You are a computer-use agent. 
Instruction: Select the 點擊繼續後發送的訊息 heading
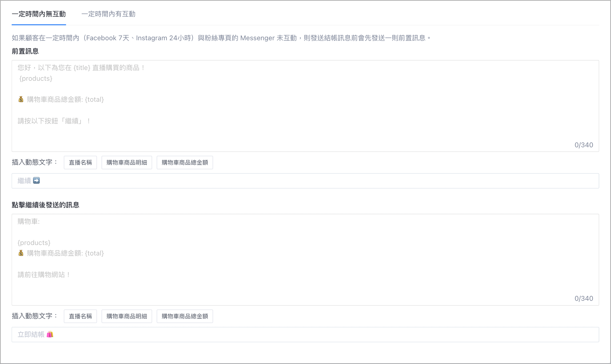coord(46,205)
